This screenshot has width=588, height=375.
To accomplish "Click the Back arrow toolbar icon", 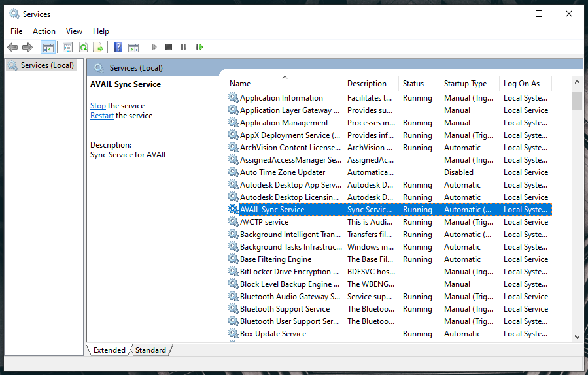I will [12, 47].
